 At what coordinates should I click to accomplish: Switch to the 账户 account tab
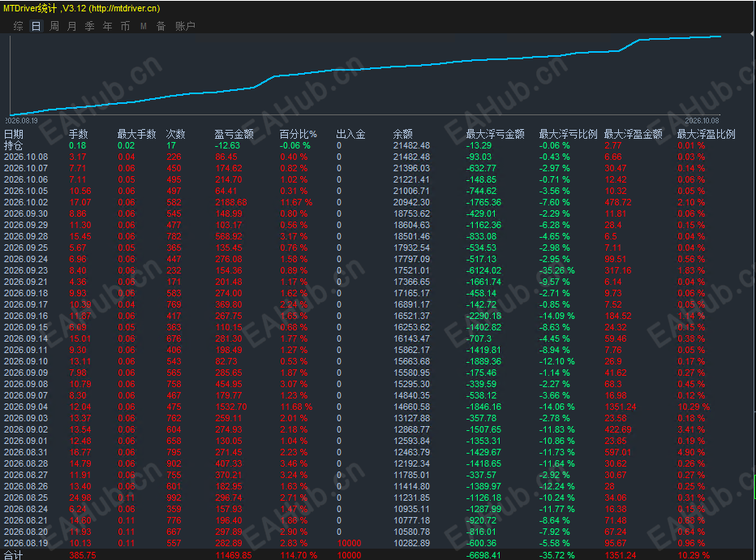[x=185, y=26]
